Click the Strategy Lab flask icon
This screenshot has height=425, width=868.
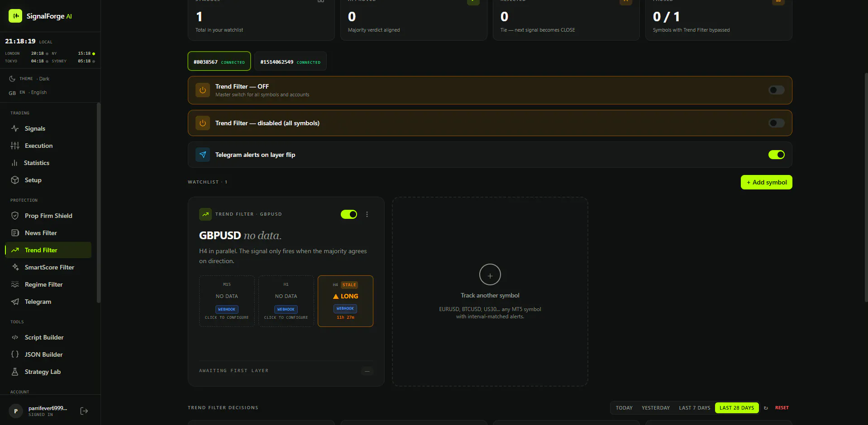15,372
